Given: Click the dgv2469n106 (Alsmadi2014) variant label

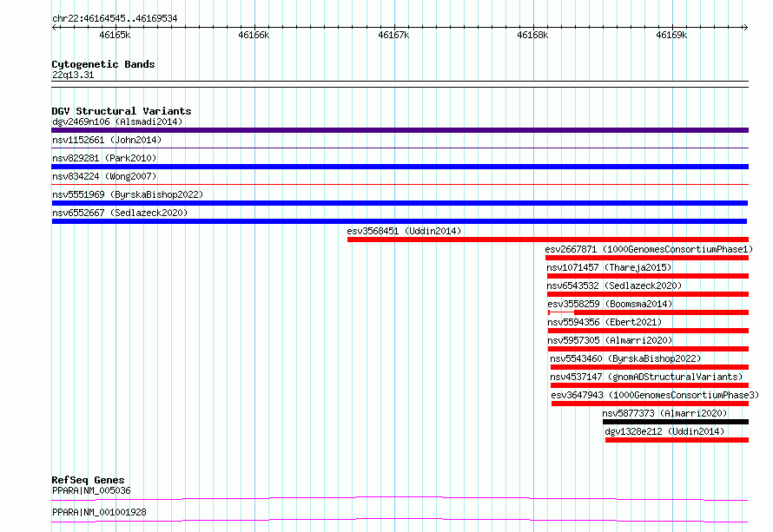Looking at the screenshot, I should click(x=117, y=122).
